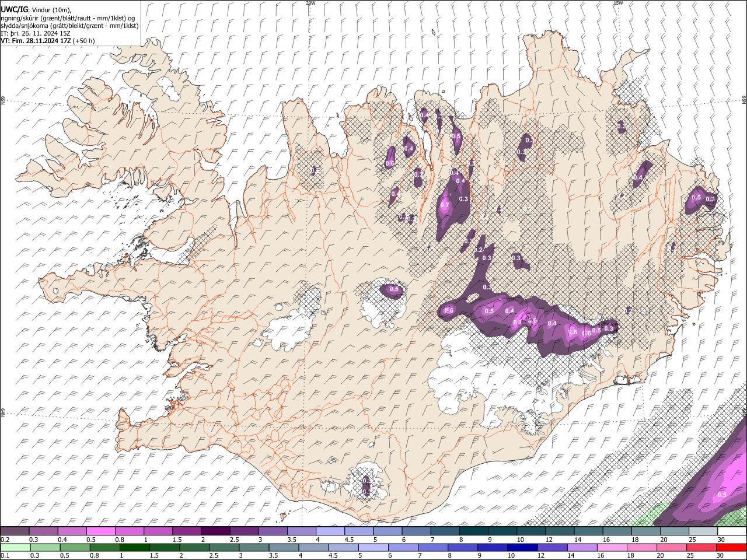
Task: Click the deep blue swatch labeled 10, lower legend
Action: click(x=522, y=547)
